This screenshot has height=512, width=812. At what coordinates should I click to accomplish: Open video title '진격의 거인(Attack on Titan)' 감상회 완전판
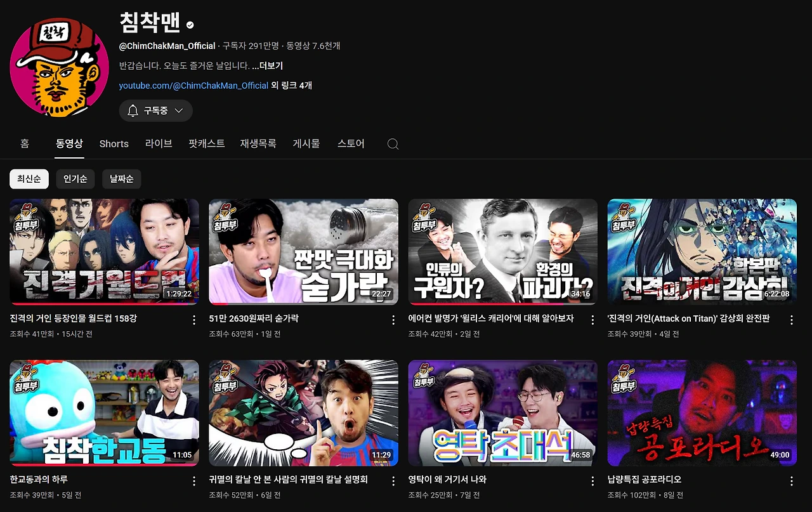click(x=689, y=318)
